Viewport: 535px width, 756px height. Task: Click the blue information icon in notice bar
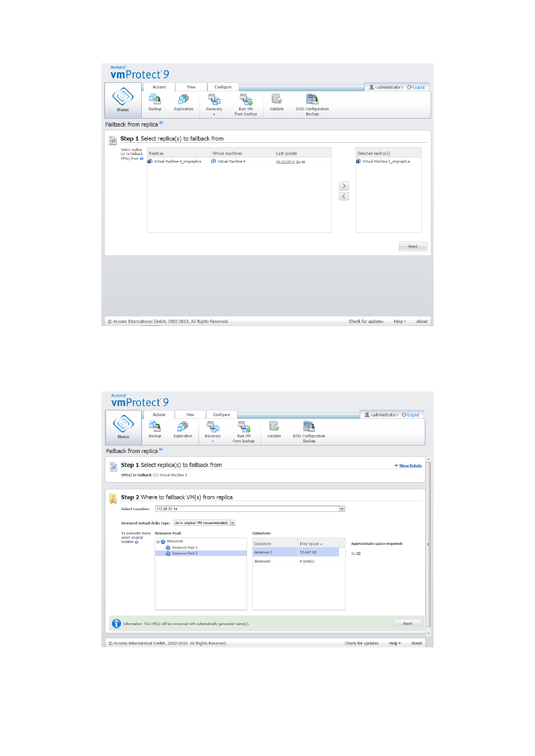(116, 623)
